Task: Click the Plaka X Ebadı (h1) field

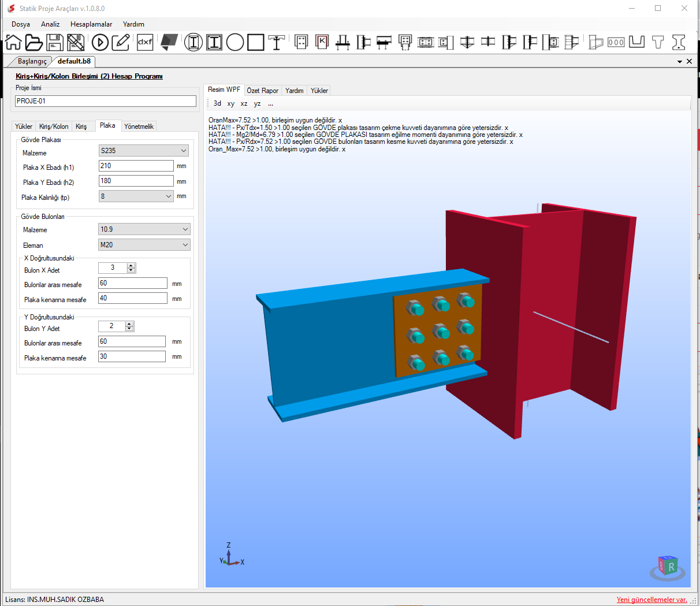Action: (x=136, y=166)
